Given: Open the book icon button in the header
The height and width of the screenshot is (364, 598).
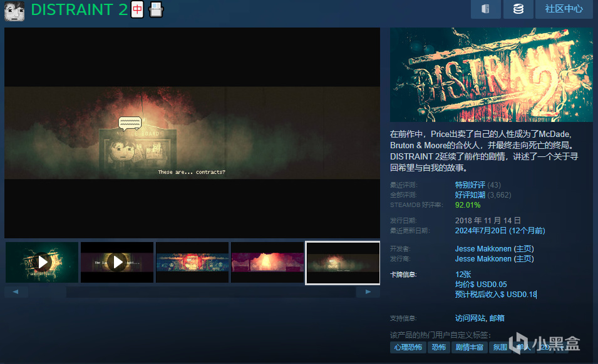Looking at the screenshot, I should pos(485,9).
